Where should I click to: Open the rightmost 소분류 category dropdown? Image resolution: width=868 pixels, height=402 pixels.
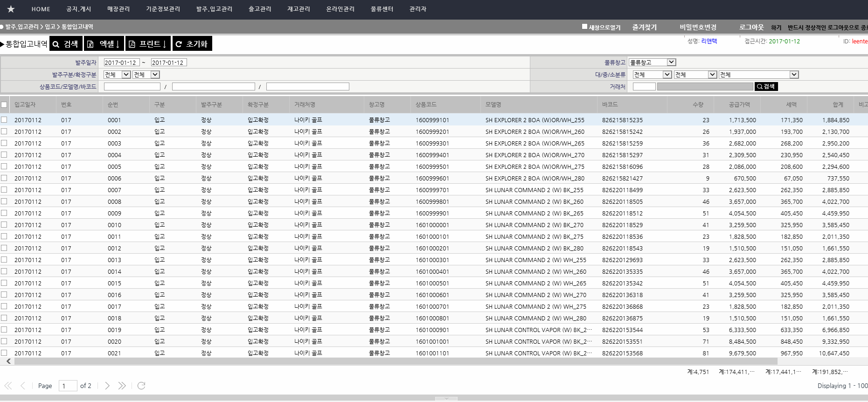click(758, 75)
